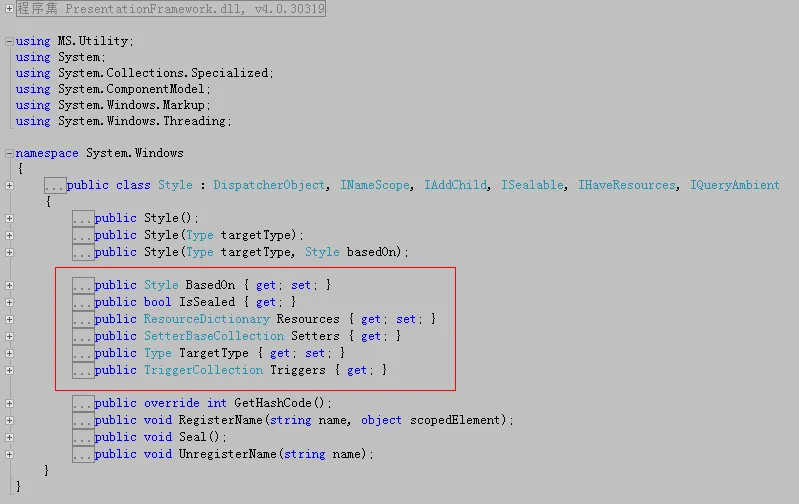
Task: Expand the Setters property region
Action: point(9,336)
